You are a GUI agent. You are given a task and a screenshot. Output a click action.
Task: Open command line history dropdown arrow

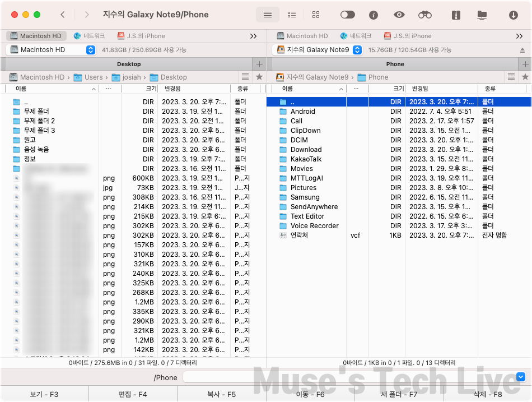(x=521, y=377)
